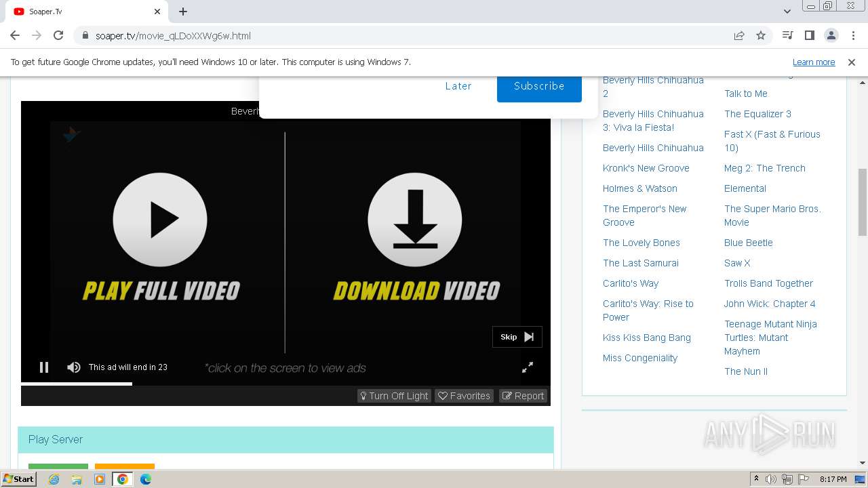Seek on the video progress bar
The image size is (868, 488).
tap(285, 384)
